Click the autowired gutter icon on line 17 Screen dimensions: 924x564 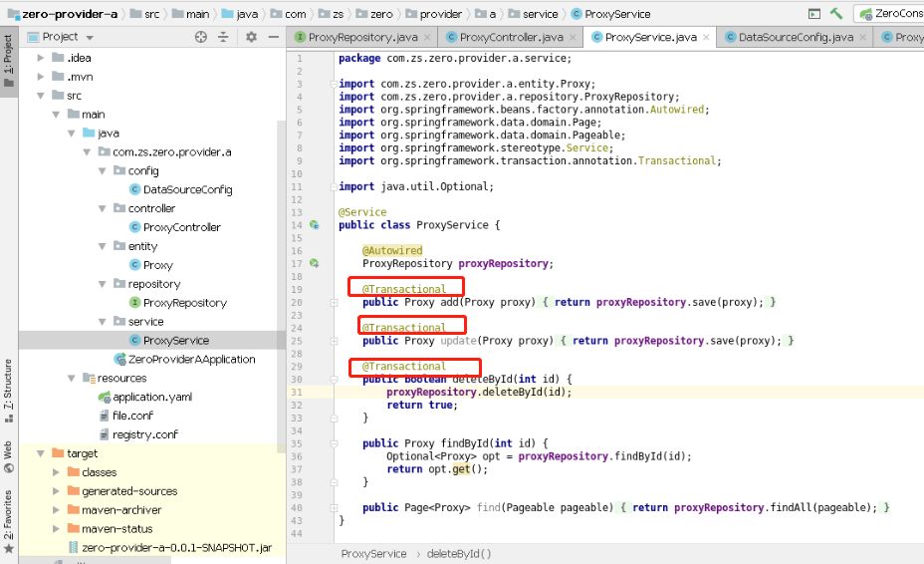[315, 263]
